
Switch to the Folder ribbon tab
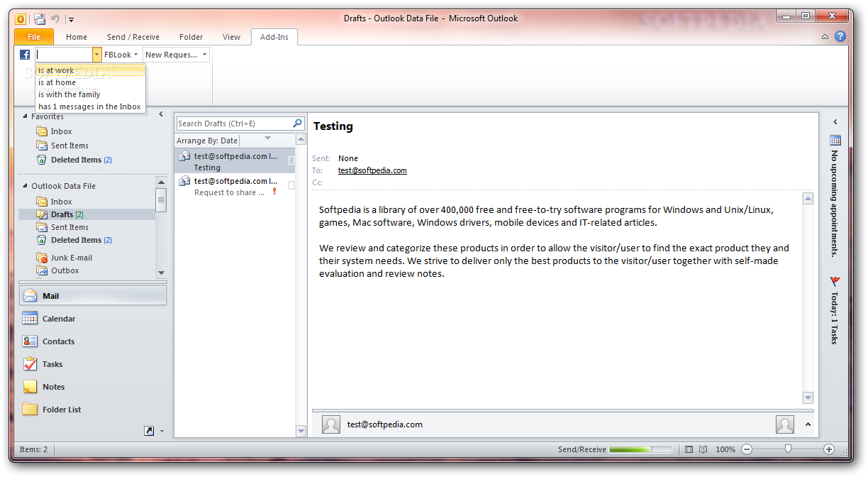click(191, 37)
